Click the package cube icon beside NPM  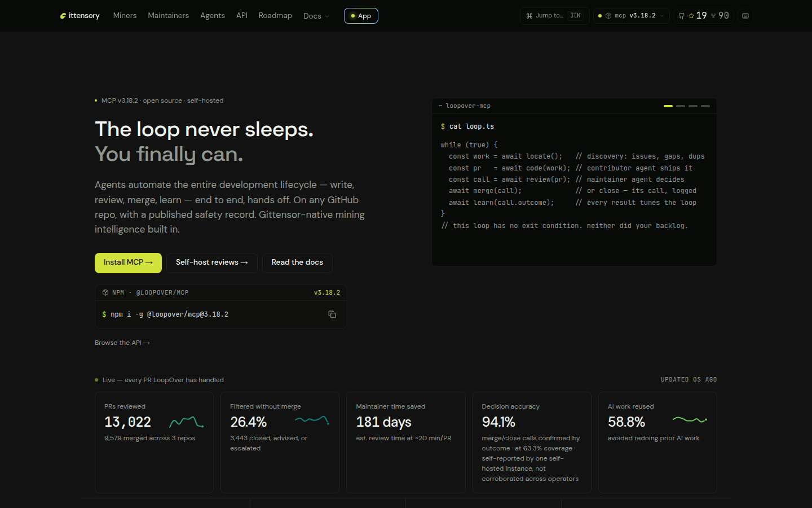coord(105,292)
